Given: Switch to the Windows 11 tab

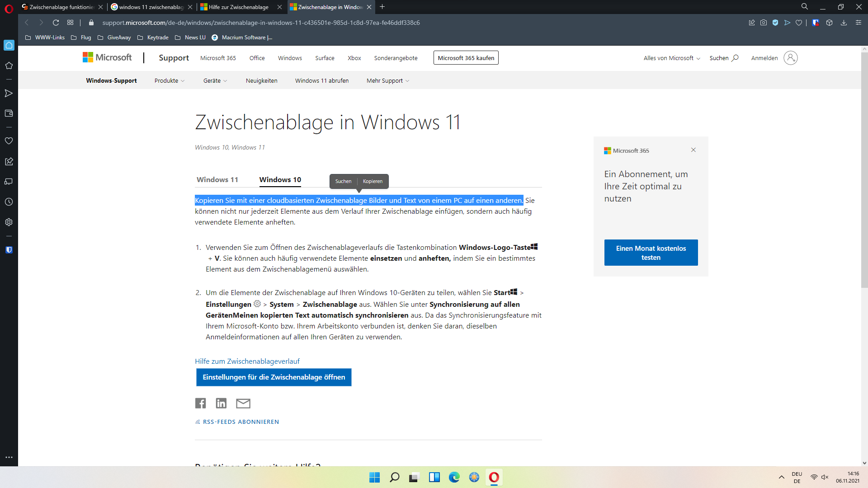Looking at the screenshot, I should pyautogui.click(x=217, y=180).
